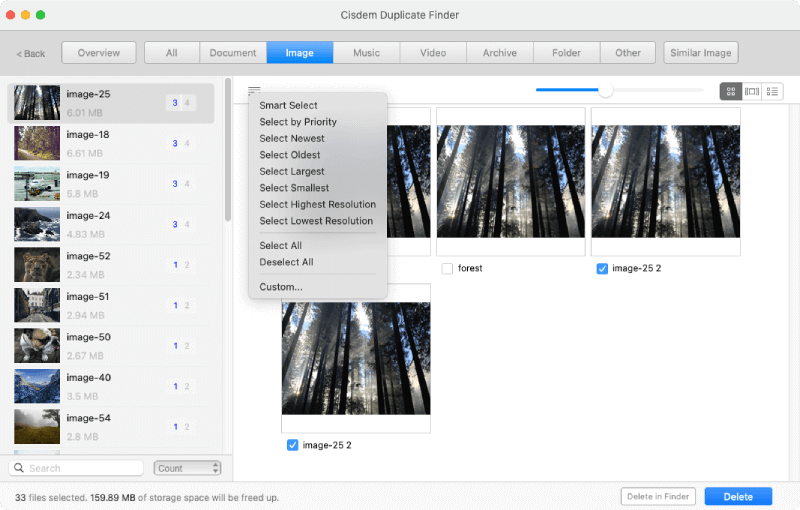
Task: Choose Custom... from the selection menu
Action: point(281,287)
